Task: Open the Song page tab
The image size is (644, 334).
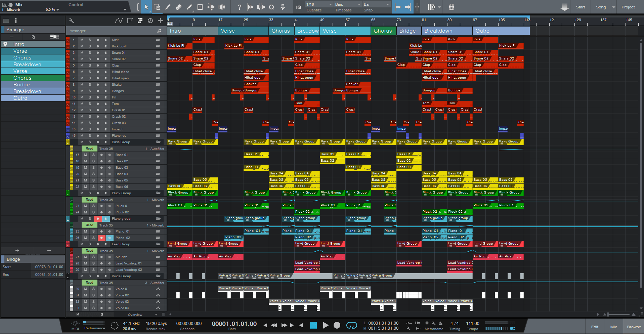Action: click(601, 7)
